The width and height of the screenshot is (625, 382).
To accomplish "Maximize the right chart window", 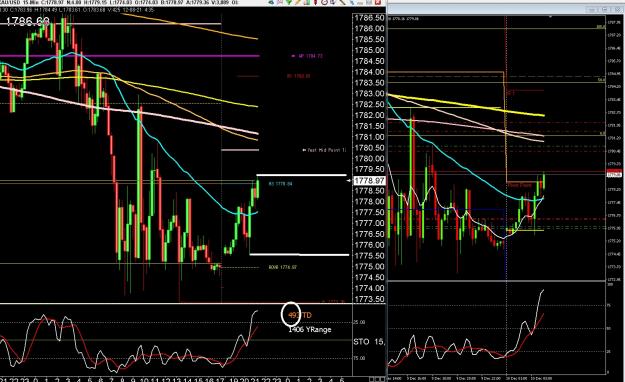I will pos(606,10).
